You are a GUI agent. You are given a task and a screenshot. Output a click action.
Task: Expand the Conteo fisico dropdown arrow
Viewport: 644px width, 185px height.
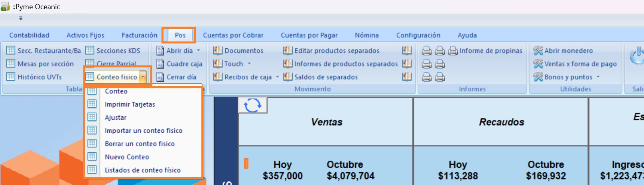(143, 77)
